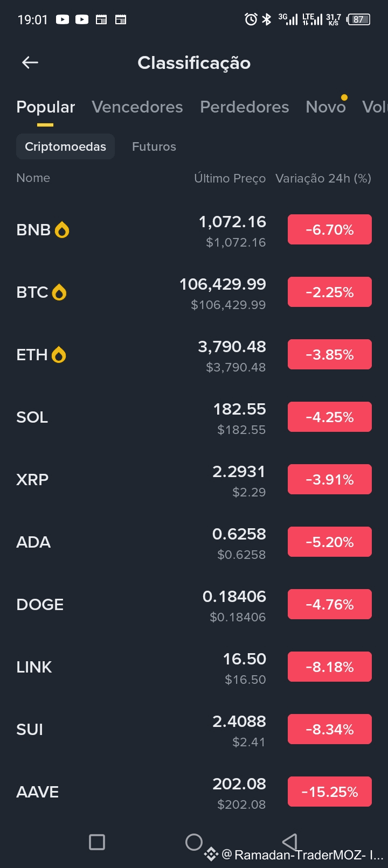Screen dimensions: 388x868
Task: Sort by Nome column header
Action: (33, 178)
